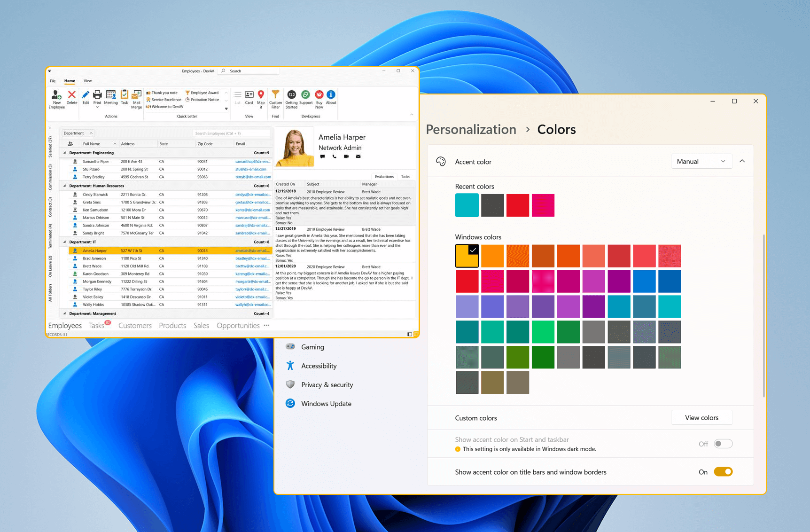The height and width of the screenshot is (532, 810).
Task: Click the View colors button
Action: tap(701, 417)
